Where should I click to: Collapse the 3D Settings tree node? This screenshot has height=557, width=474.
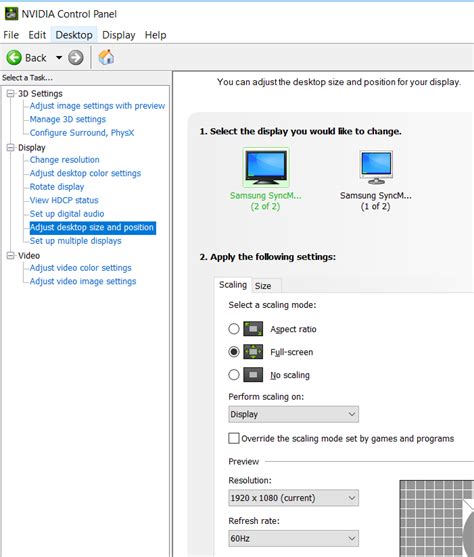pos(11,94)
